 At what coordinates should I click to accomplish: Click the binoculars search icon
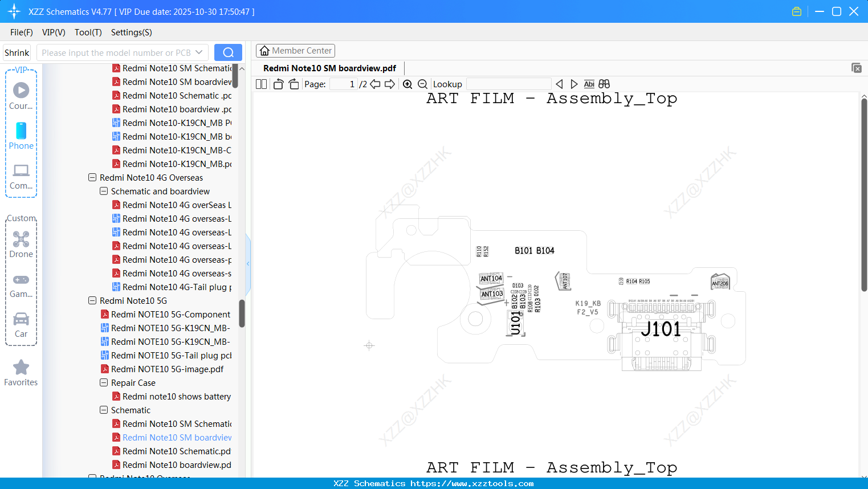coord(604,84)
